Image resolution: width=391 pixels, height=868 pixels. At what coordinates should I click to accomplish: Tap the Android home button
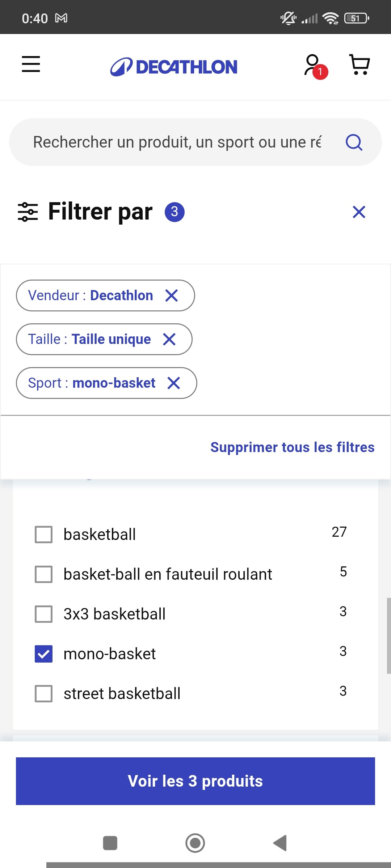point(195,843)
